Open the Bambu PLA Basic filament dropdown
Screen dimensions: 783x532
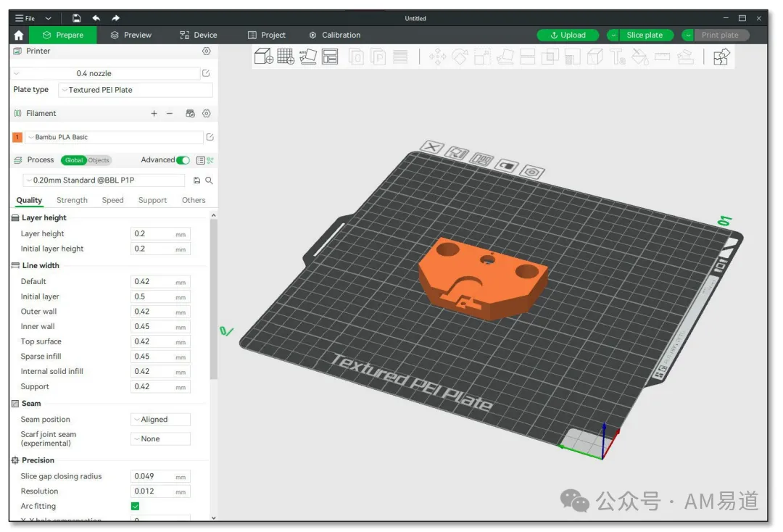115,137
